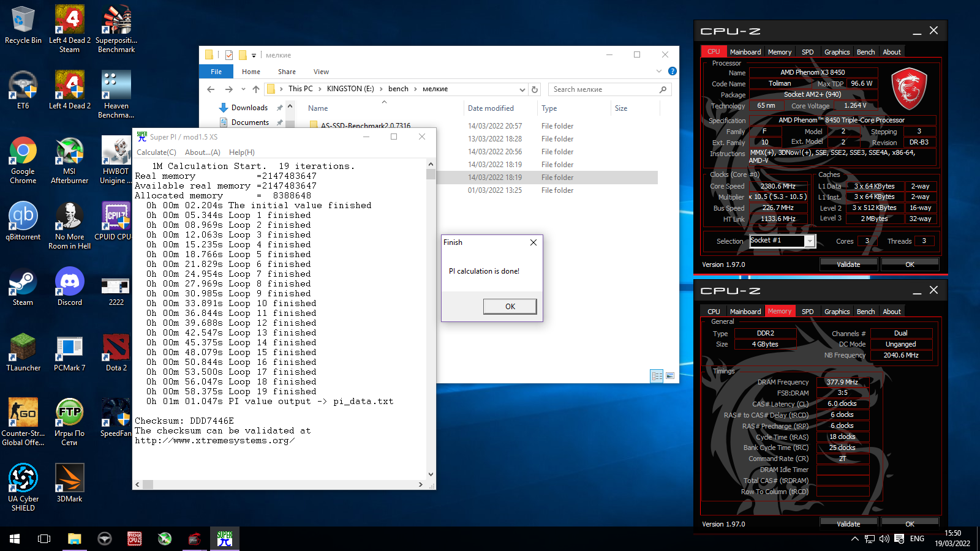Open the FTP Игры По Сети icon
The image size is (980, 551).
pyautogui.click(x=70, y=422)
